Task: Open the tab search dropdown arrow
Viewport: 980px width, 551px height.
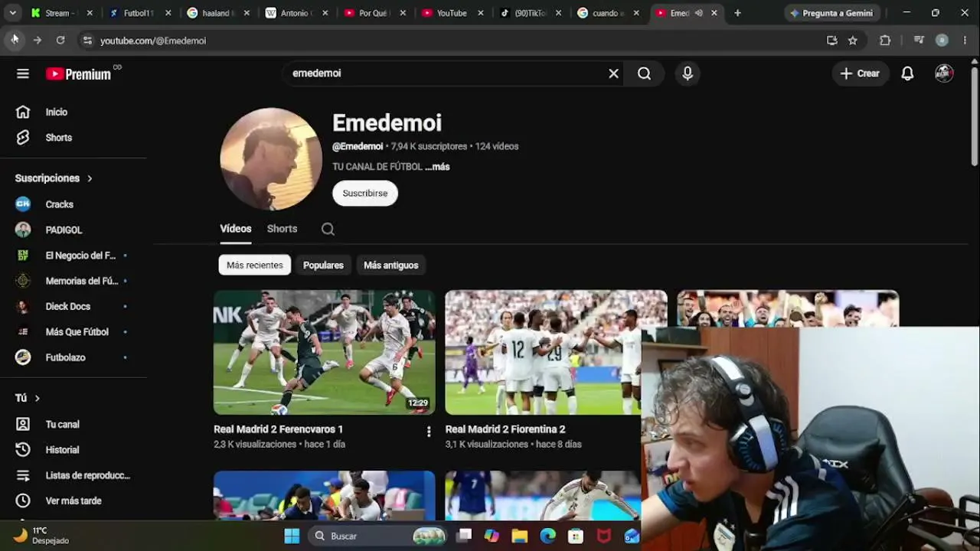Action: pos(12,13)
